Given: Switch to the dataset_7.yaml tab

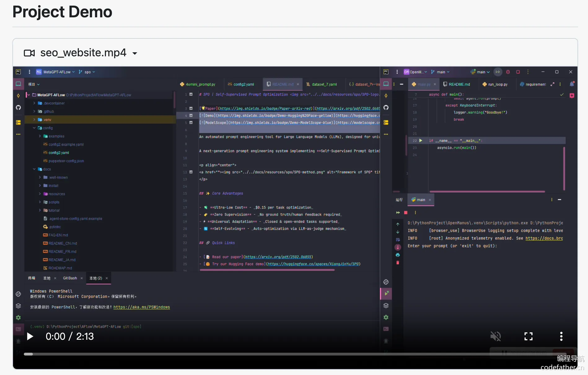Looking at the screenshot, I should (x=321, y=84).
